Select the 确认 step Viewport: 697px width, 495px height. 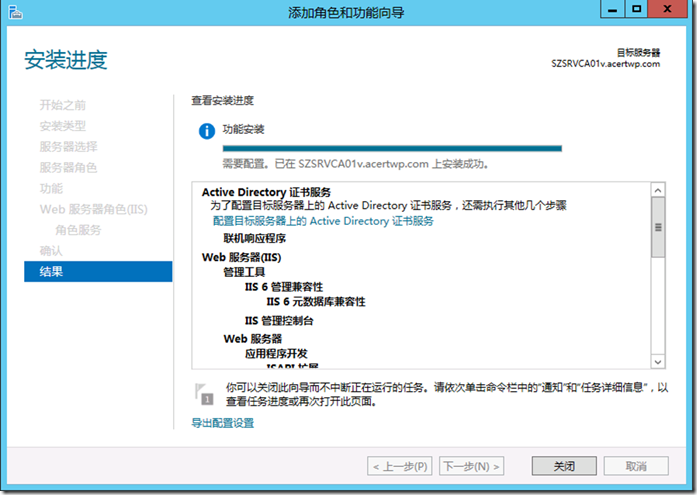[x=51, y=251]
